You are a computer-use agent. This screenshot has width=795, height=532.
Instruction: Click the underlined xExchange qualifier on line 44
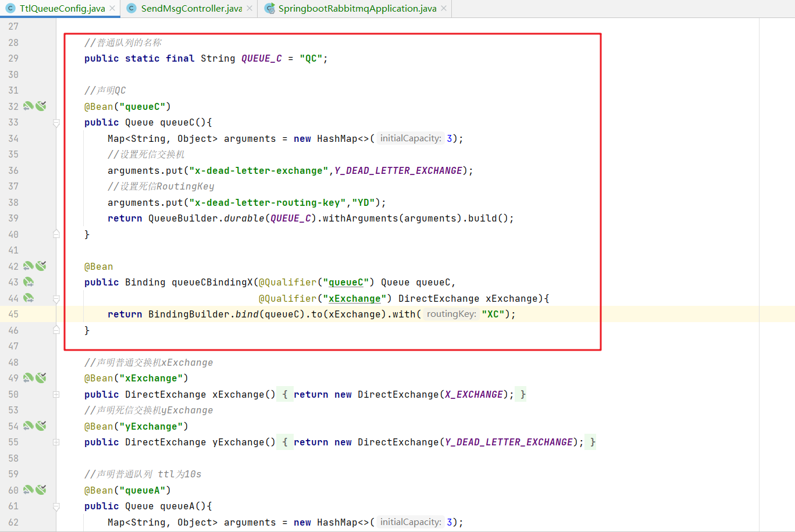click(x=355, y=299)
